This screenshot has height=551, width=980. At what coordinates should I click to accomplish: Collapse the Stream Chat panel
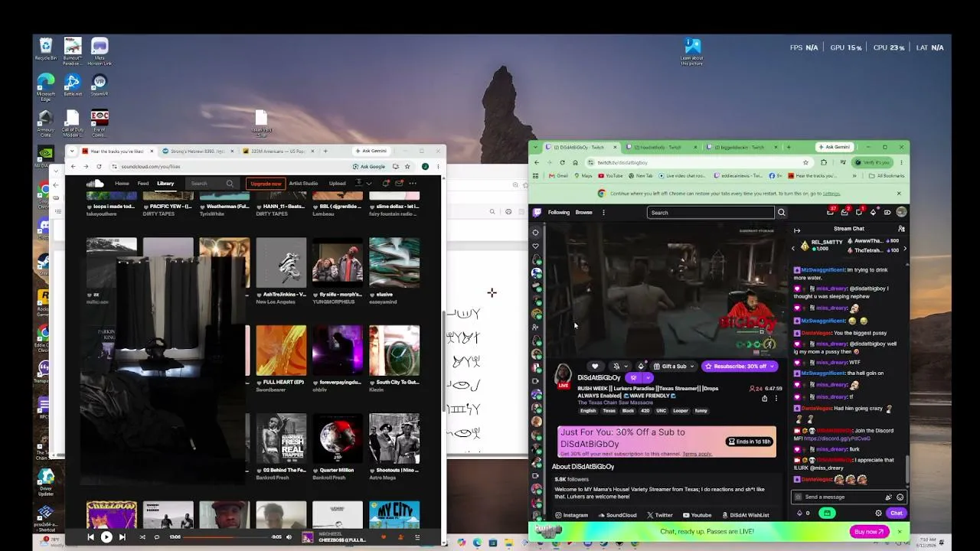pos(797,230)
